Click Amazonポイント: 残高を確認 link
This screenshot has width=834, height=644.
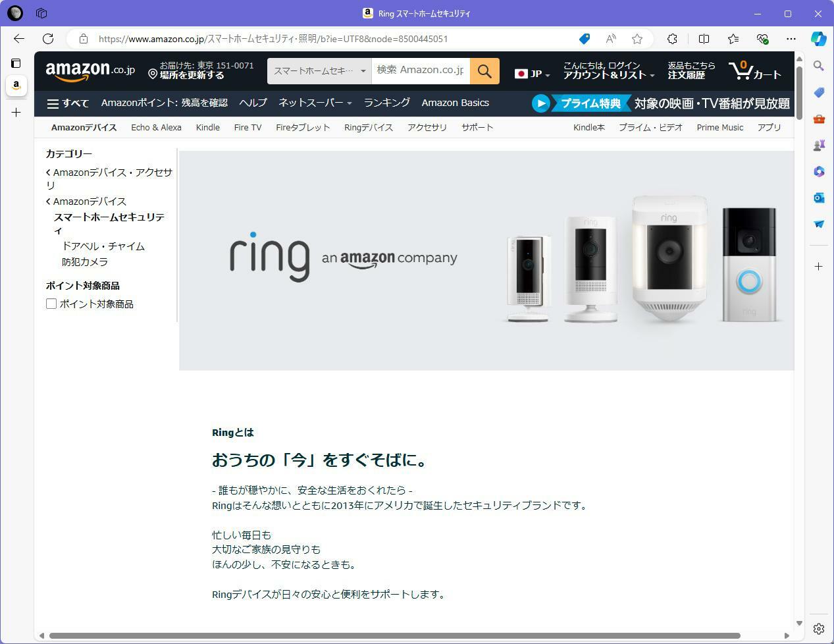(165, 103)
